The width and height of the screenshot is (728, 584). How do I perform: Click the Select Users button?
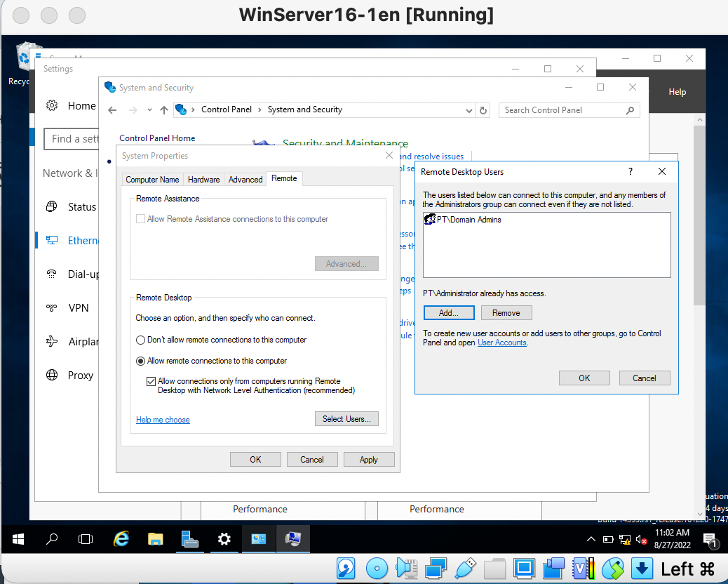[346, 418]
